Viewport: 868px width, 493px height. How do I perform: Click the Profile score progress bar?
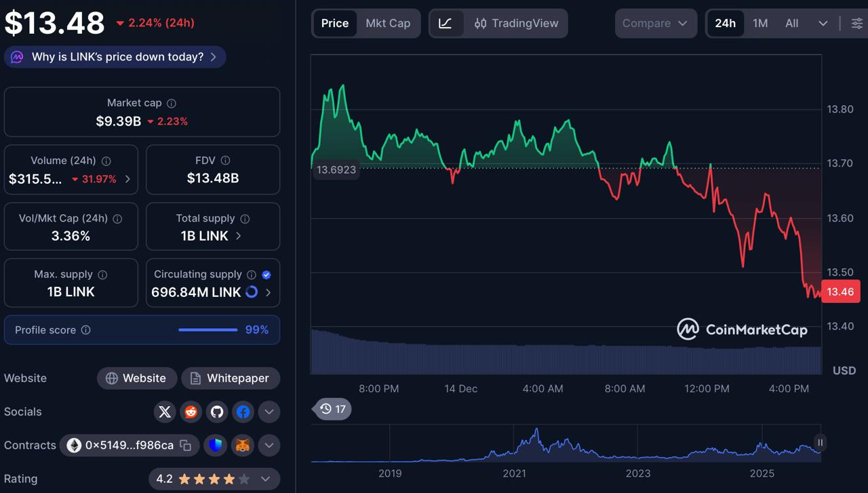coord(208,330)
